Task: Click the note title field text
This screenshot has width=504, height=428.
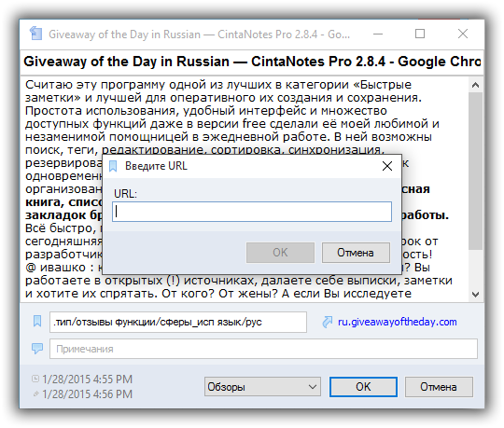Action: [252, 62]
